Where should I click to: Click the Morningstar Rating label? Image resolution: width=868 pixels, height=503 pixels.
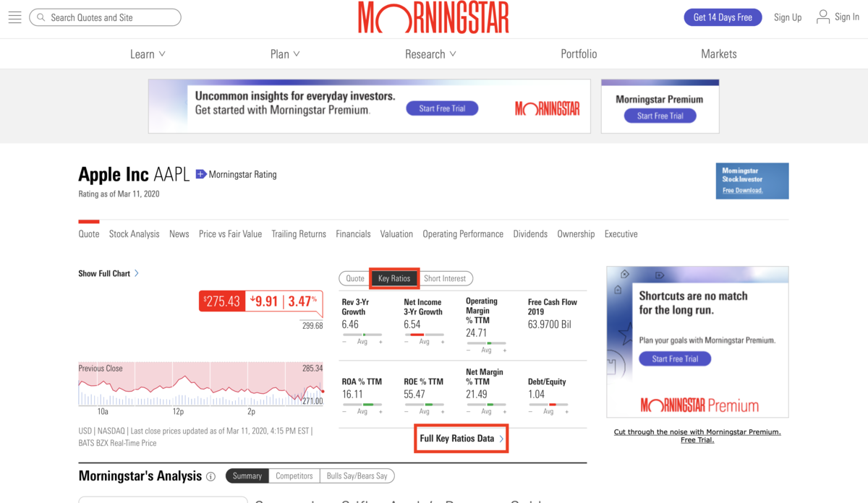tap(242, 174)
